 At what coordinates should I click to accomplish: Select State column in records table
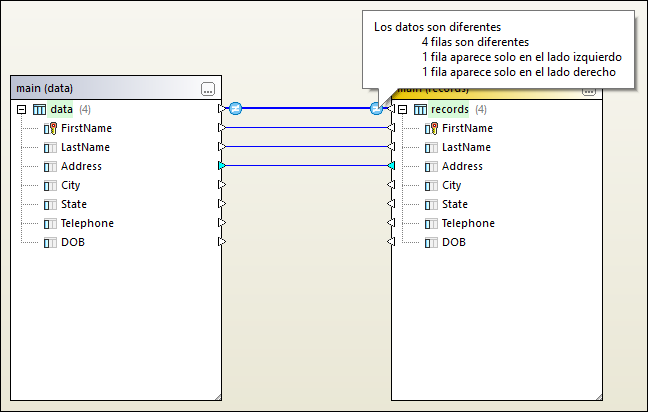[x=455, y=204]
